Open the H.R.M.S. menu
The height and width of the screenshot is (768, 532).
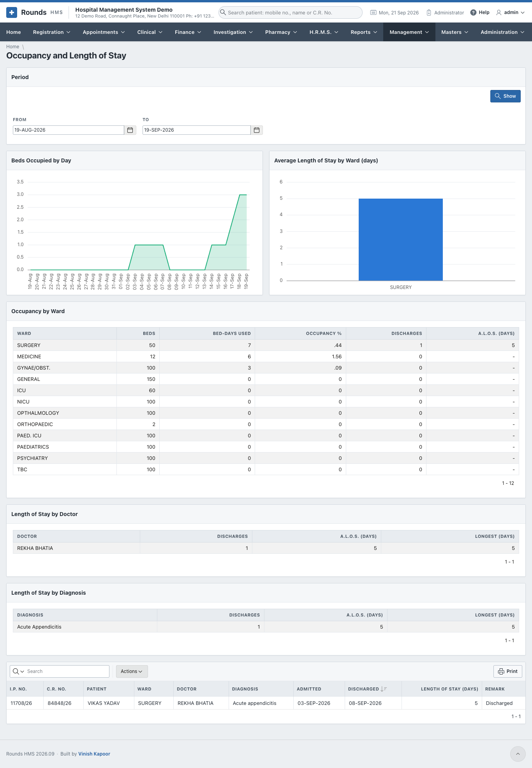(324, 32)
